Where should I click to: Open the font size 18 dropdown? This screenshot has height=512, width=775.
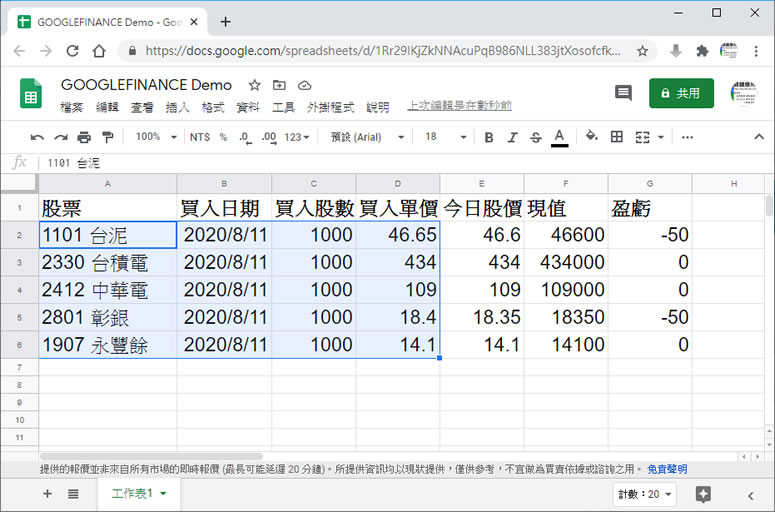pyautogui.click(x=445, y=137)
